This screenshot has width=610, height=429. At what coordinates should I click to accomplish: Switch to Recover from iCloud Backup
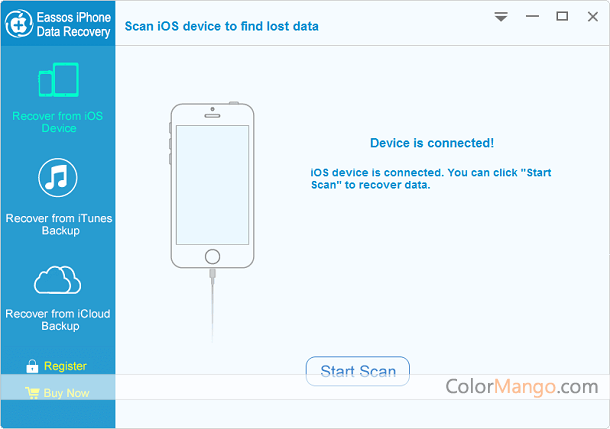tap(58, 320)
